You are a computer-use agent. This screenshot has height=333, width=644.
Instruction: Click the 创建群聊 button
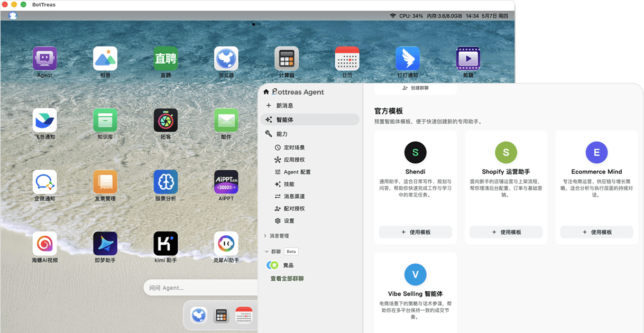(x=416, y=88)
